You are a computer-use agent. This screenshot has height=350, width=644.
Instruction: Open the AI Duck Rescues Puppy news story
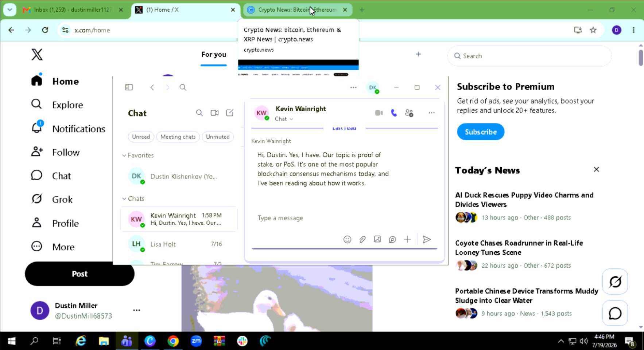524,200
